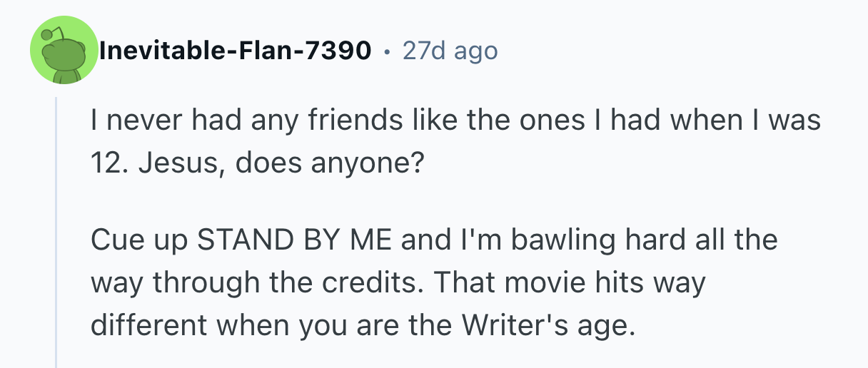The height and width of the screenshot is (368, 868).
Task: Open user profile Inevitable-Flan-7390
Action: click(236, 51)
